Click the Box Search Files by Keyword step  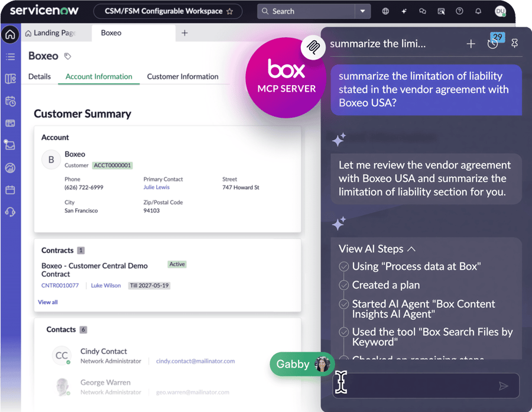click(x=432, y=337)
